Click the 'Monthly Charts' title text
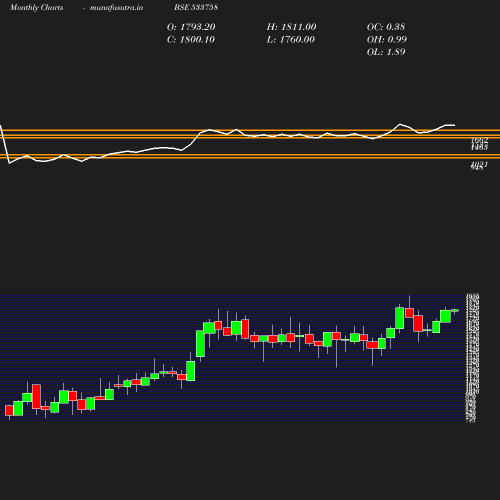This screenshot has width=500, height=500. click(37, 7)
